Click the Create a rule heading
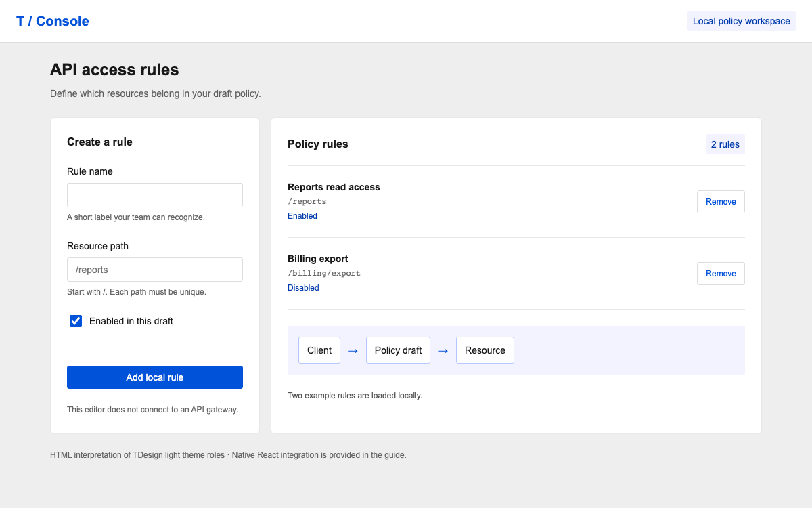This screenshot has height=508, width=812. (99, 142)
